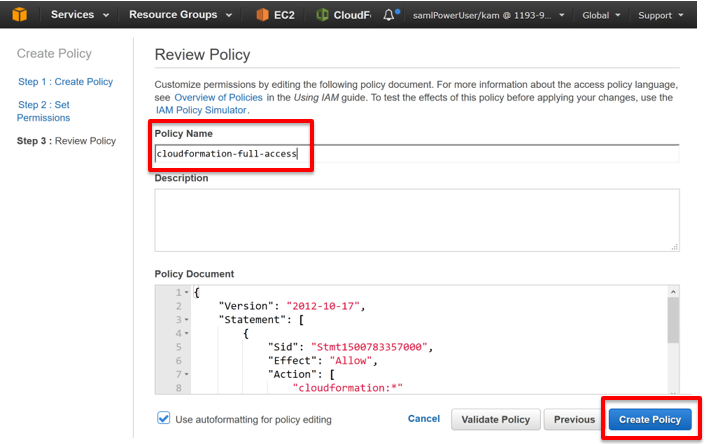Click the Create Policy button
This screenshot has height=444, width=706.
(650, 419)
